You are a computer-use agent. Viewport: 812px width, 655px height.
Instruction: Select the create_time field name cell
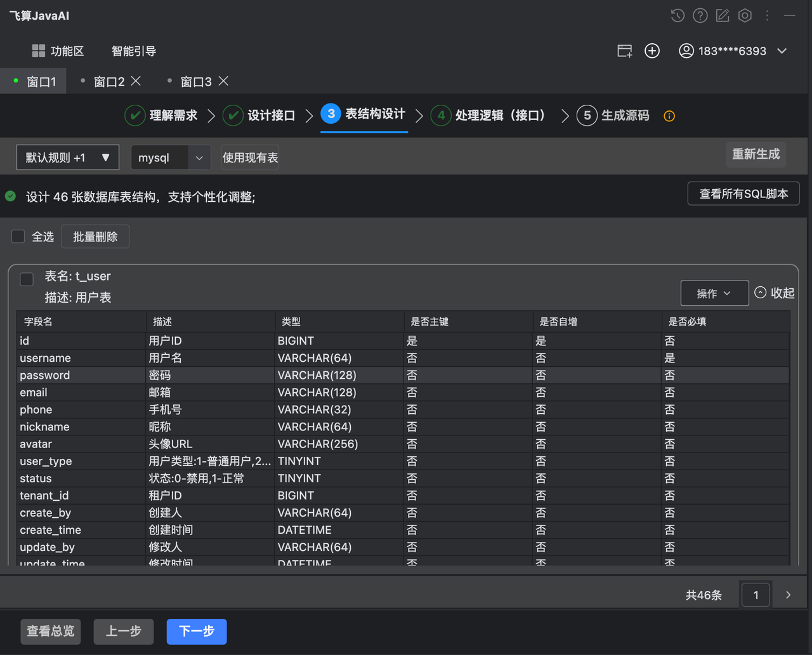tap(81, 529)
